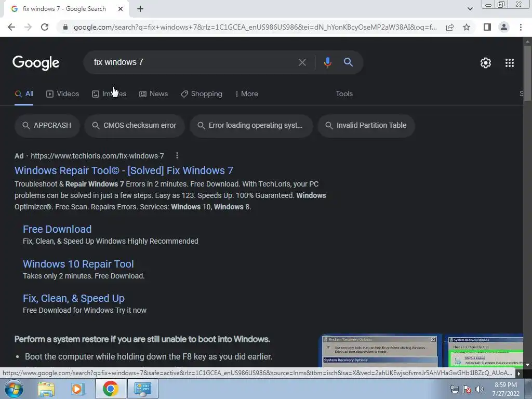
Task: Switch to the News tab
Action: (x=153, y=94)
